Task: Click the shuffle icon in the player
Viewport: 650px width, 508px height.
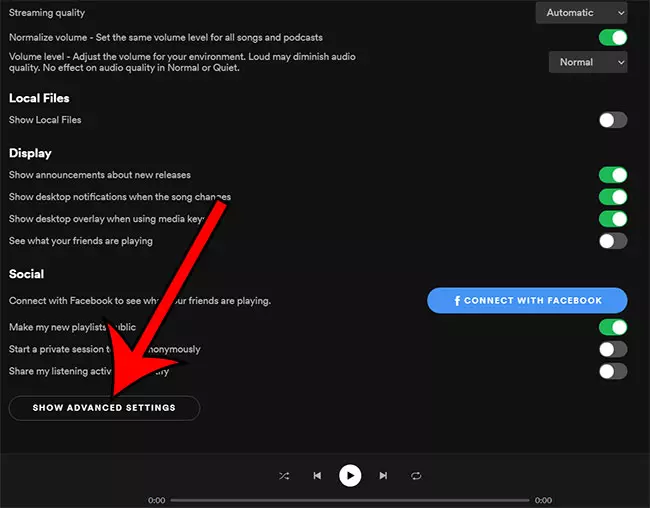Action: click(285, 476)
